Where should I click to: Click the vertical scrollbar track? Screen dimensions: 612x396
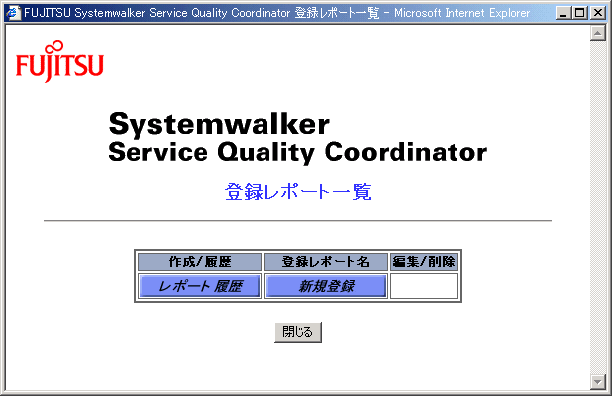pos(598,207)
